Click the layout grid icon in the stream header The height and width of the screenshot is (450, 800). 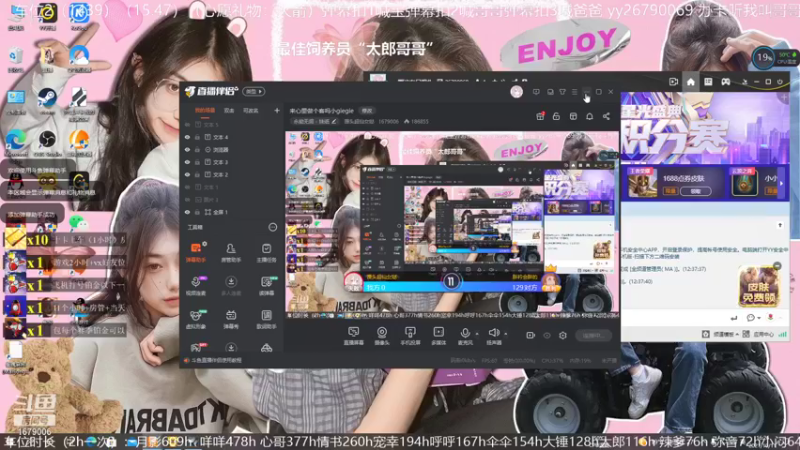pyautogui.click(x=573, y=116)
